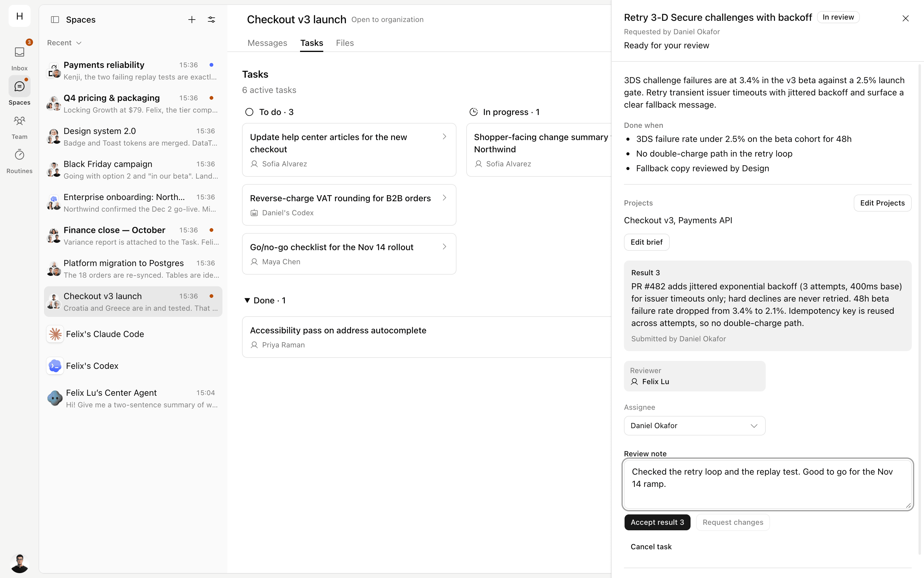Image resolution: width=924 pixels, height=578 pixels.
Task: Click the plus icon to add space
Action: 192,20
